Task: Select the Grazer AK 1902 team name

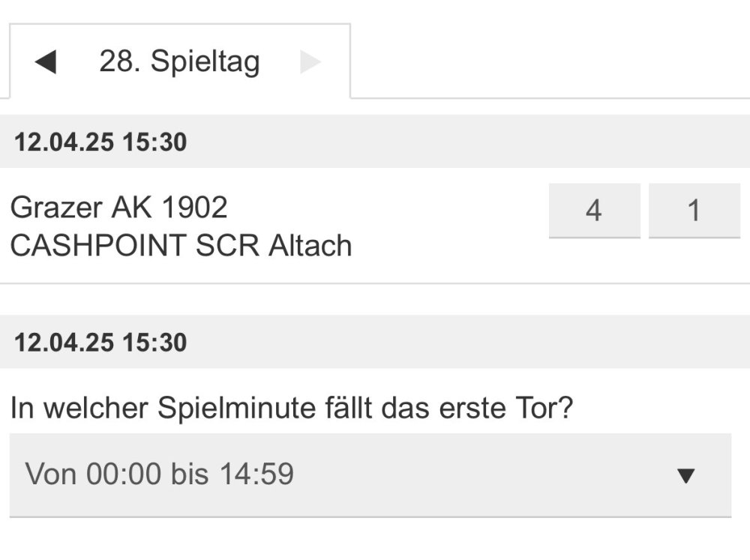Action: tap(118, 207)
